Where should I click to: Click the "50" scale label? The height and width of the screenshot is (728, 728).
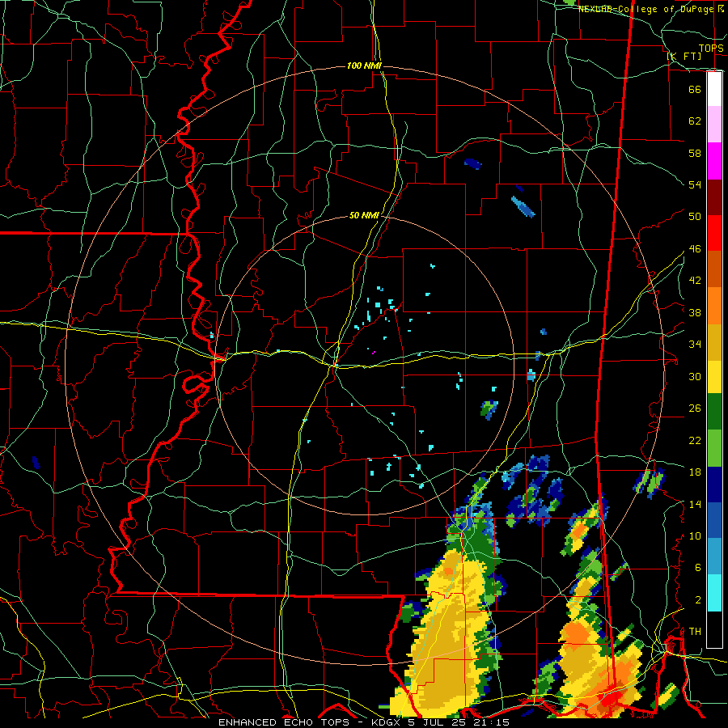point(695,216)
